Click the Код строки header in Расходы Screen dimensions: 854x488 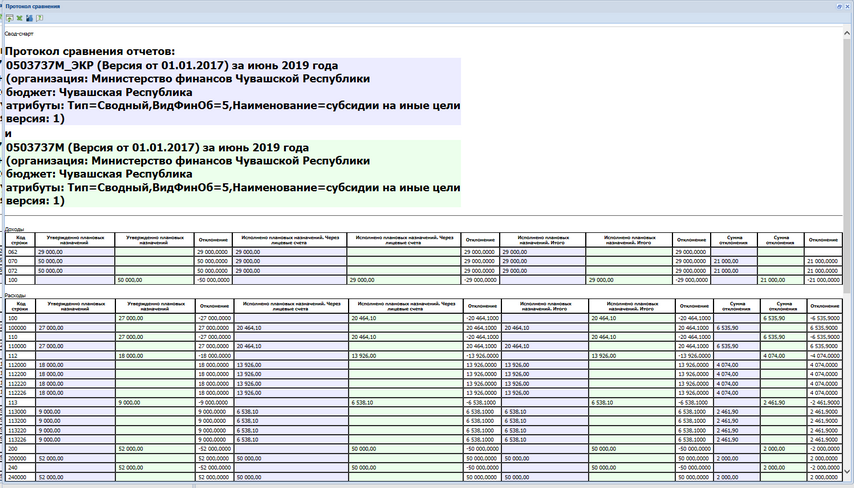[21, 306]
